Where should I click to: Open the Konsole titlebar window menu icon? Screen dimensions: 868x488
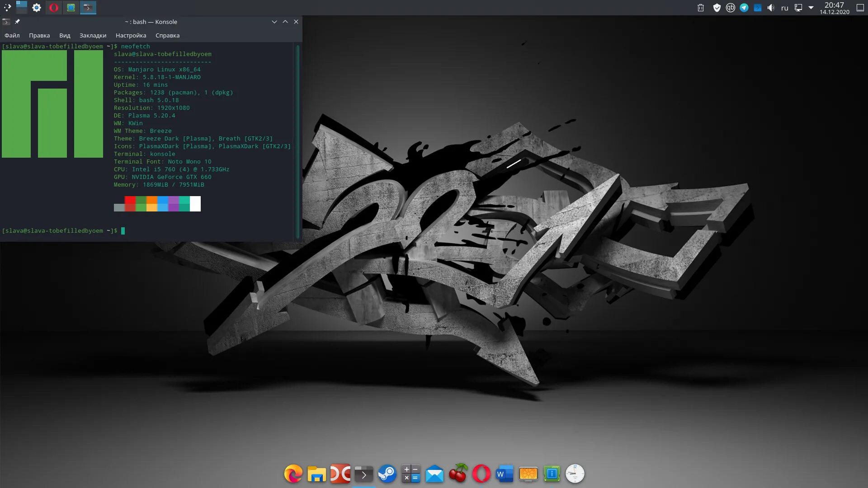6,22
